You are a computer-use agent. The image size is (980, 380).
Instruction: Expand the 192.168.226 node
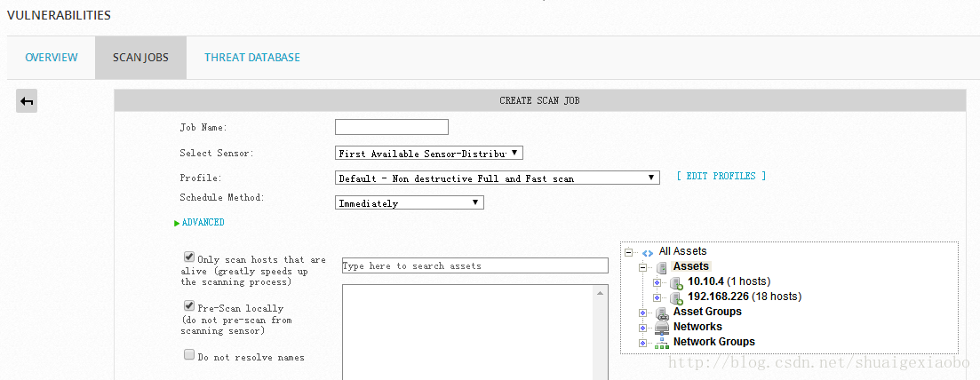[x=657, y=297]
